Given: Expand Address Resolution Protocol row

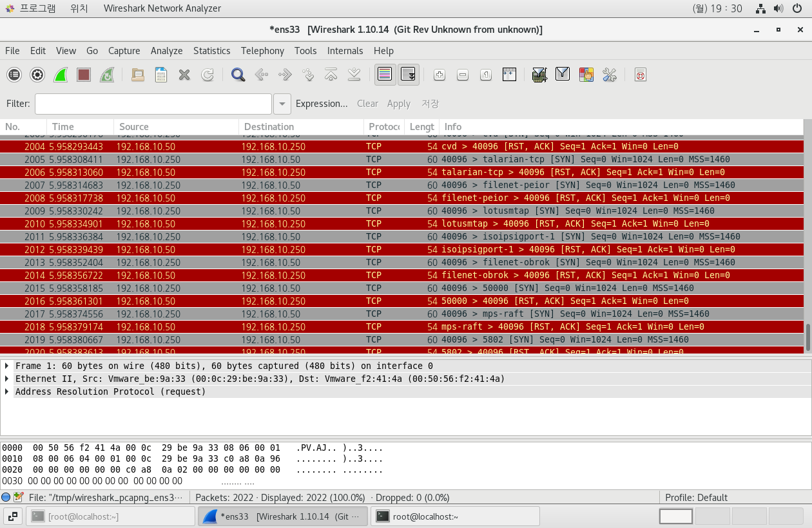Looking at the screenshot, I should tap(7, 391).
